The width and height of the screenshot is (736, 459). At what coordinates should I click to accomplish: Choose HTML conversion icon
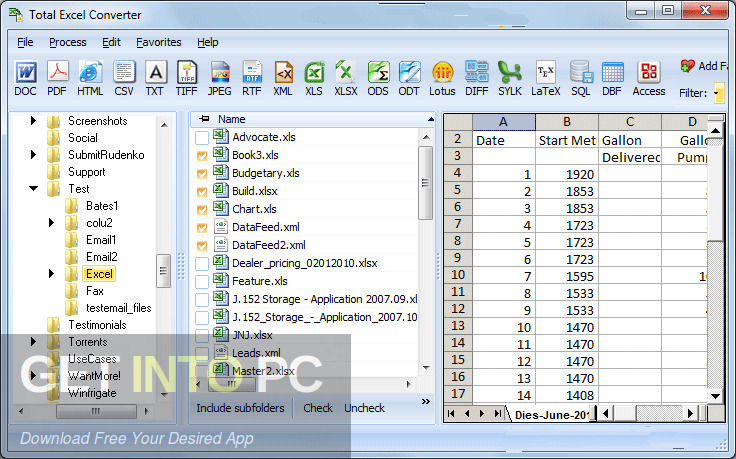90,78
